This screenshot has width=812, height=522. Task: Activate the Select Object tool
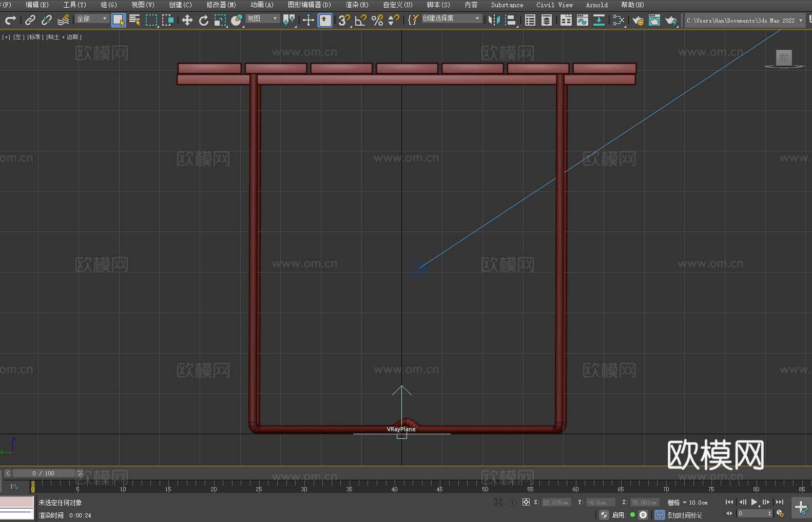coord(119,20)
